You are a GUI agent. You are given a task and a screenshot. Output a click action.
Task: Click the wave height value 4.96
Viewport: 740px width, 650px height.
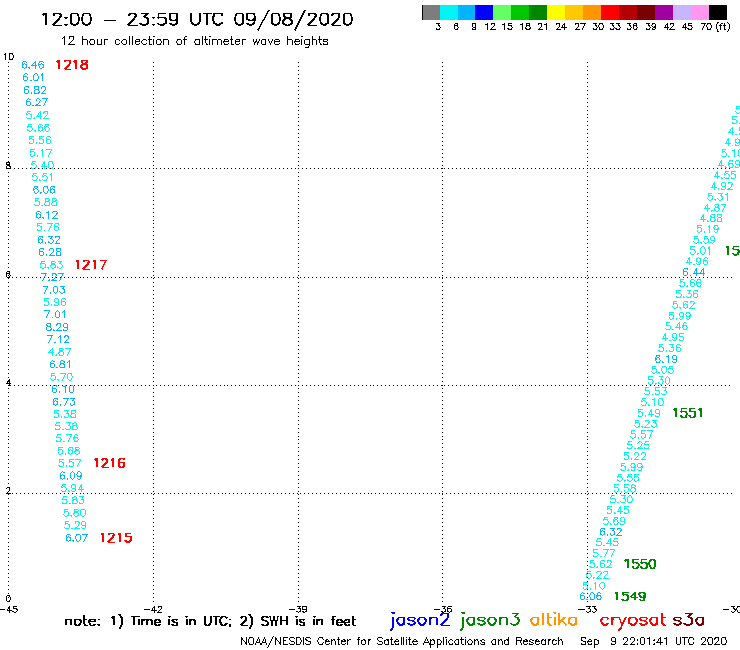[x=697, y=261]
